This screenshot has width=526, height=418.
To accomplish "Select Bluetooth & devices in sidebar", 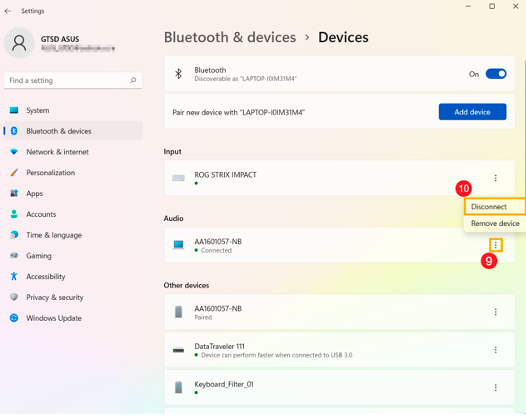I will point(73,131).
